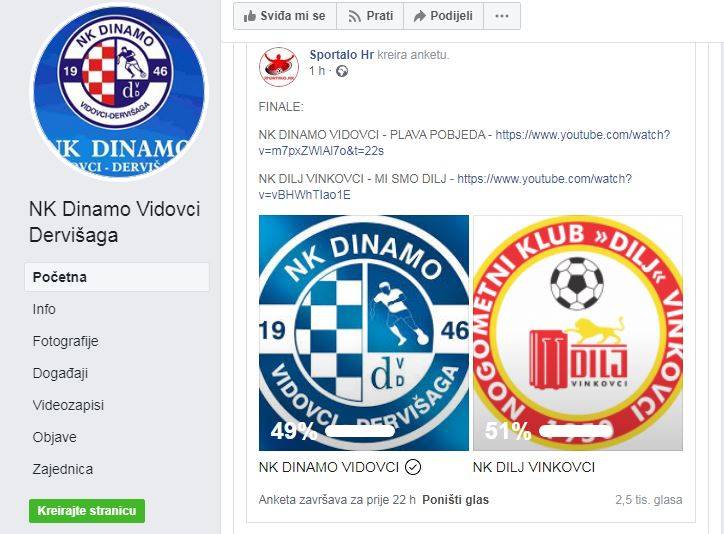The height and width of the screenshot is (534, 724).
Task: Click the Kreirajte stranicu green button
Action: tap(87, 511)
